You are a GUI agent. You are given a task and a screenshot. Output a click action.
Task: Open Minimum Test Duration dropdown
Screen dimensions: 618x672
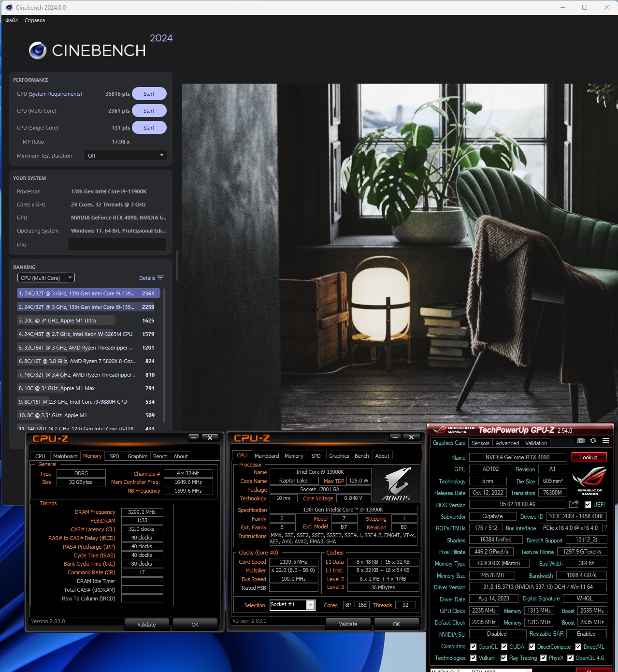tap(126, 155)
